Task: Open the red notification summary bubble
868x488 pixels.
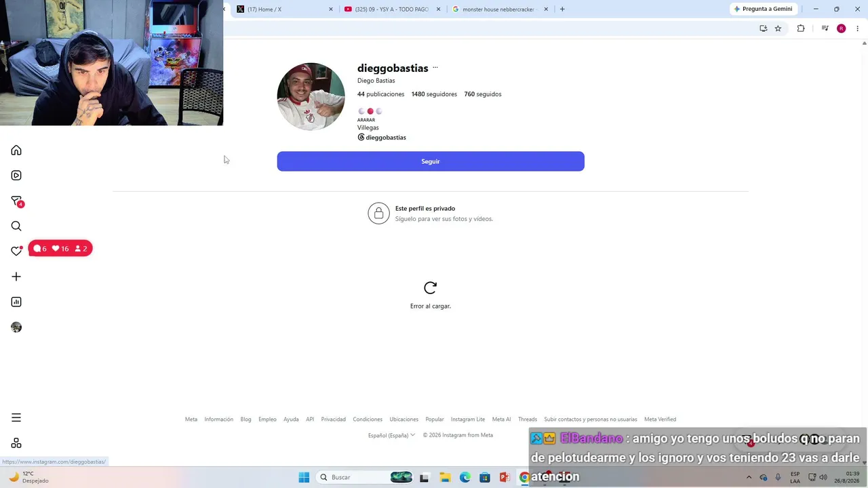Action: tap(60, 249)
